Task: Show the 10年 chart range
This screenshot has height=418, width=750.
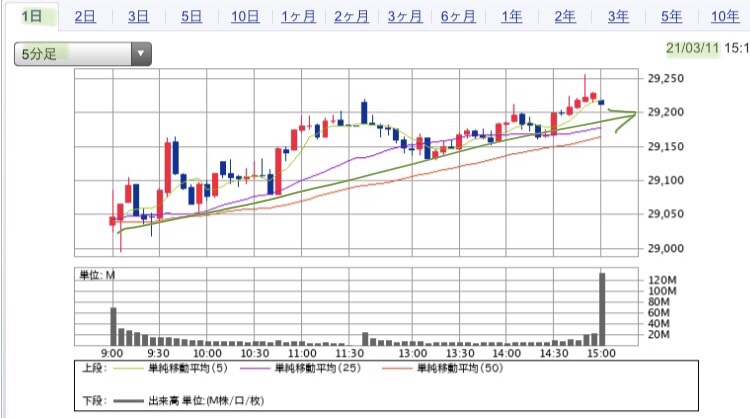Action: pos(725,17)
